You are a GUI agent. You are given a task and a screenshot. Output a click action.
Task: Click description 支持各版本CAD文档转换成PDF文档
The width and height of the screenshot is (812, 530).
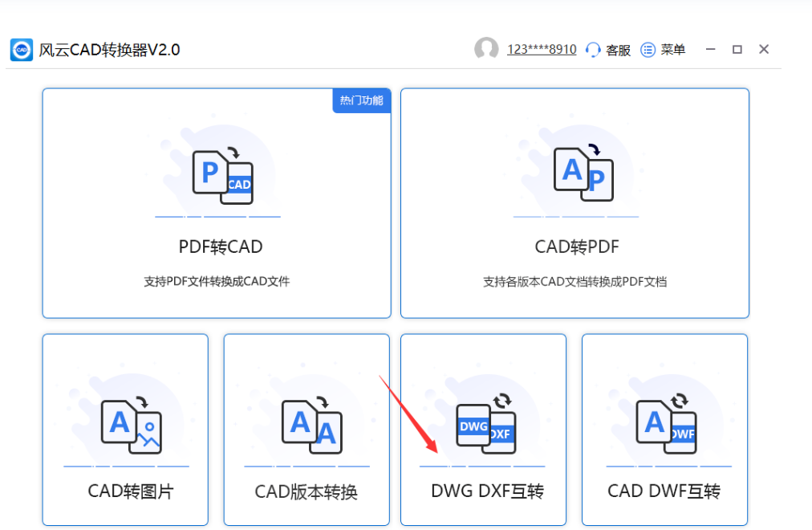coord(574,282)
